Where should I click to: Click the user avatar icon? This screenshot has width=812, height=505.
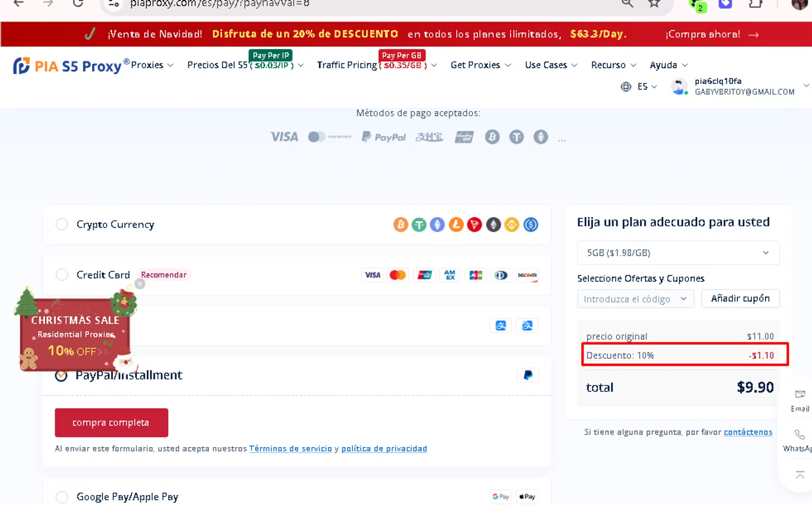(679, 86)
